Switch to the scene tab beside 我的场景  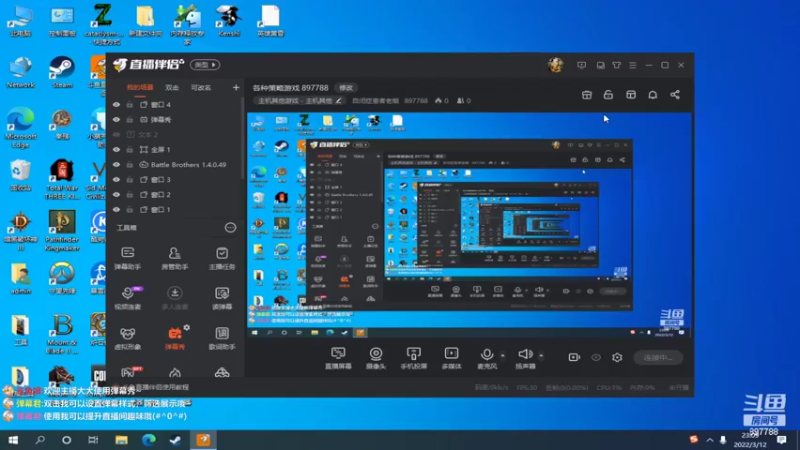point(172,87)
